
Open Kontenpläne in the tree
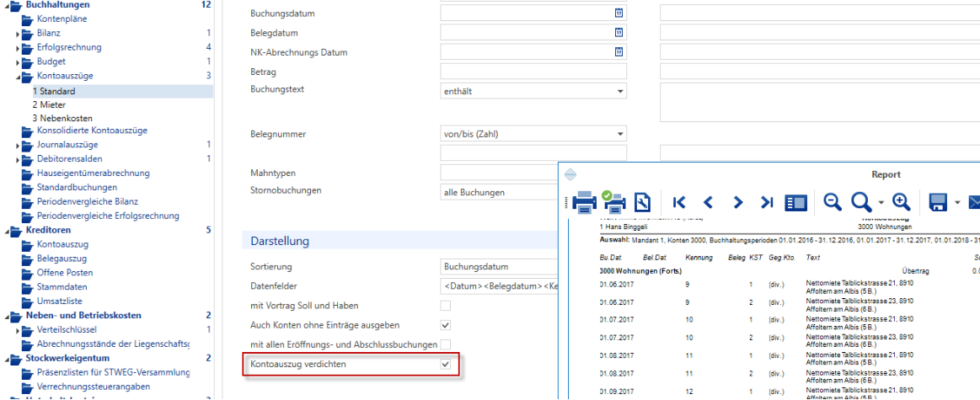tap(62, 19)
